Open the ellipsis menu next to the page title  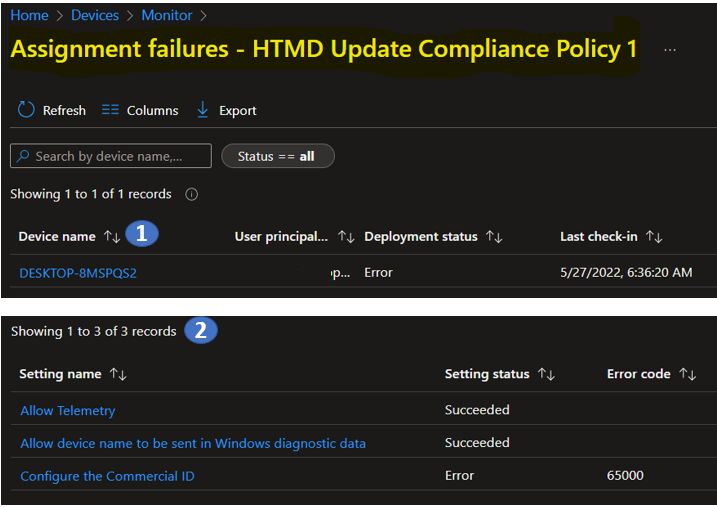coord(669,49)
